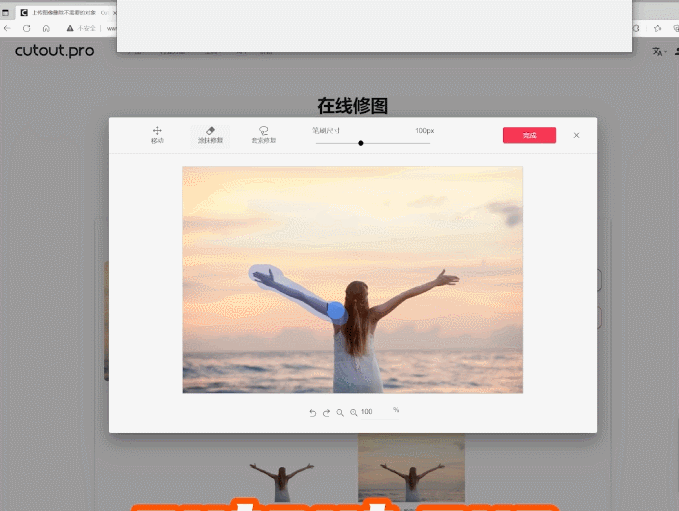Viewport: 679px width, 511px height.
Task: Click the magnifier icon right after redo arrow
Action: coord(340,413)
